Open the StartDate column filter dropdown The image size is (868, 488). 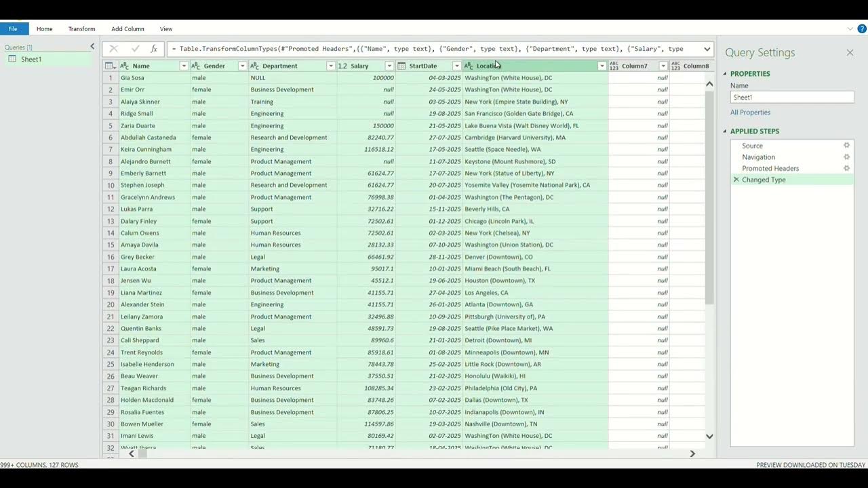[x=456, y=66]
